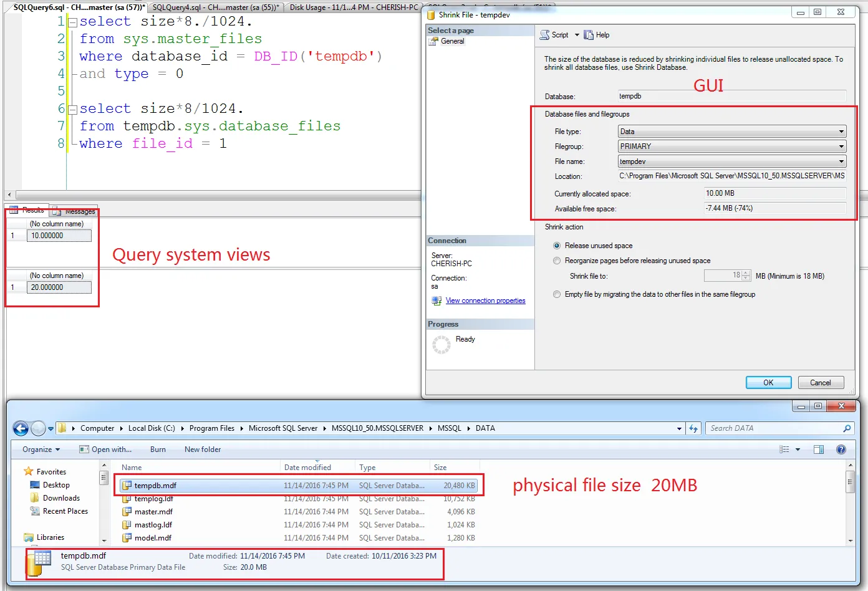Viewport: 868px width, 591px height.
Task: Switch to SQLQuery4.sql tab
Action: point(216,7)
